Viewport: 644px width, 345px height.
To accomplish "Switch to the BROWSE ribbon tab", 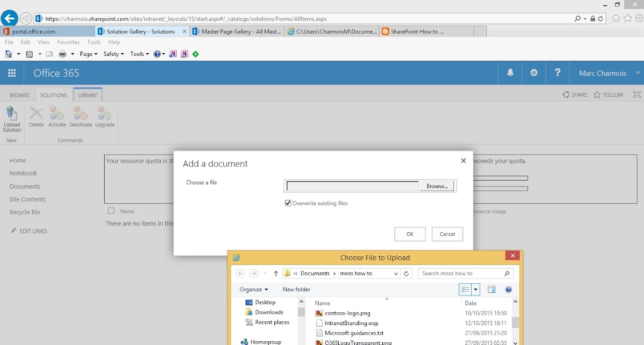I will tap(19, 95).
